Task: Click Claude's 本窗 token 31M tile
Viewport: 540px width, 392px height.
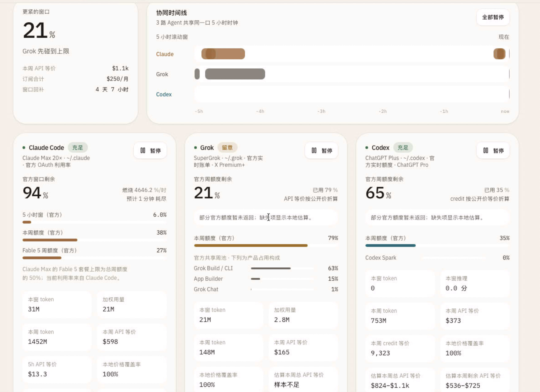Action: pyautogui.click(x=57, y=304)
